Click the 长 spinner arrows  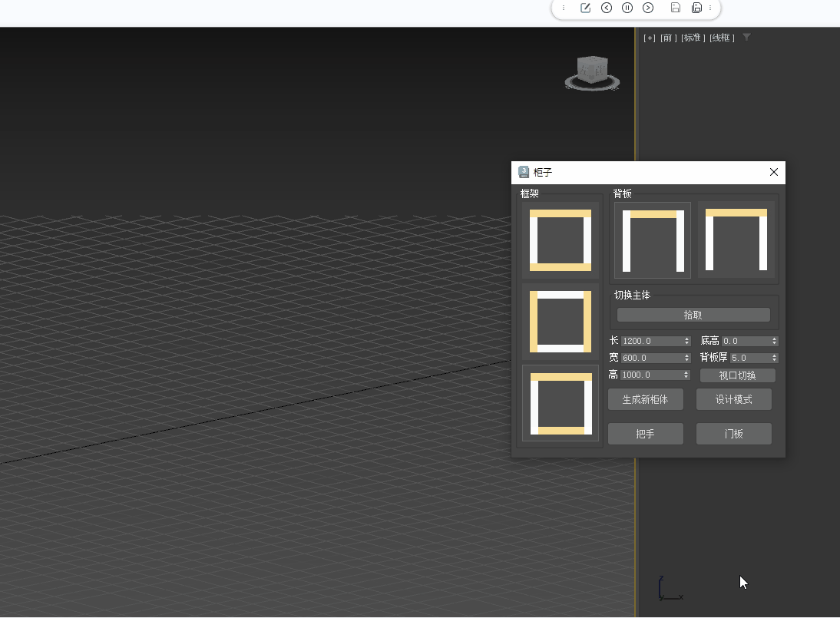686,341
